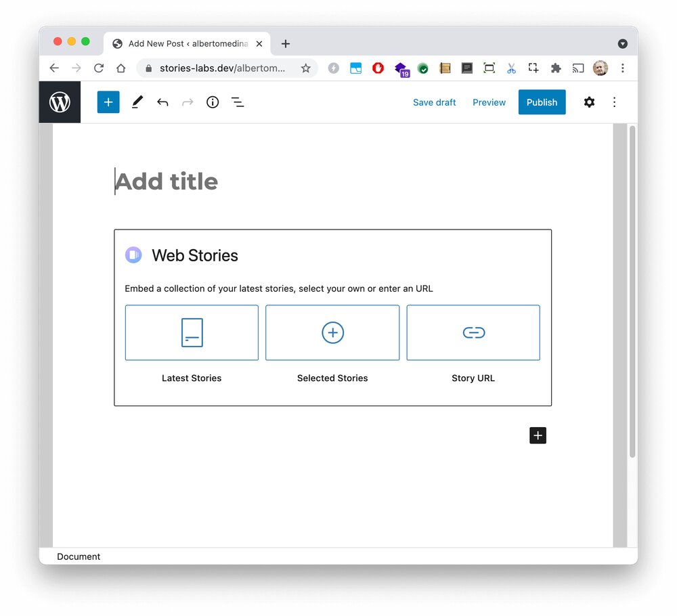
Task: Select Document in the bottom breadcrumb
Action: [x=79, y=556]
